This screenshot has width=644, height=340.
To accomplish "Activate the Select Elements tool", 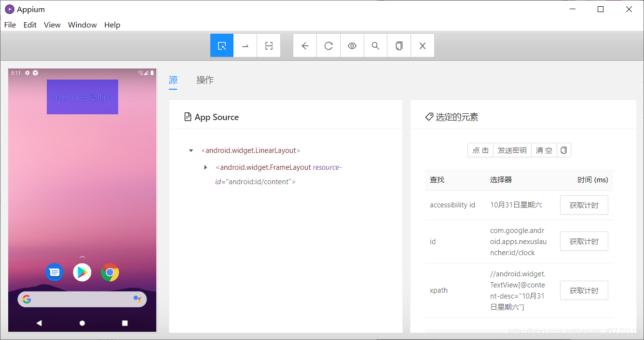I will coord(222,46).
